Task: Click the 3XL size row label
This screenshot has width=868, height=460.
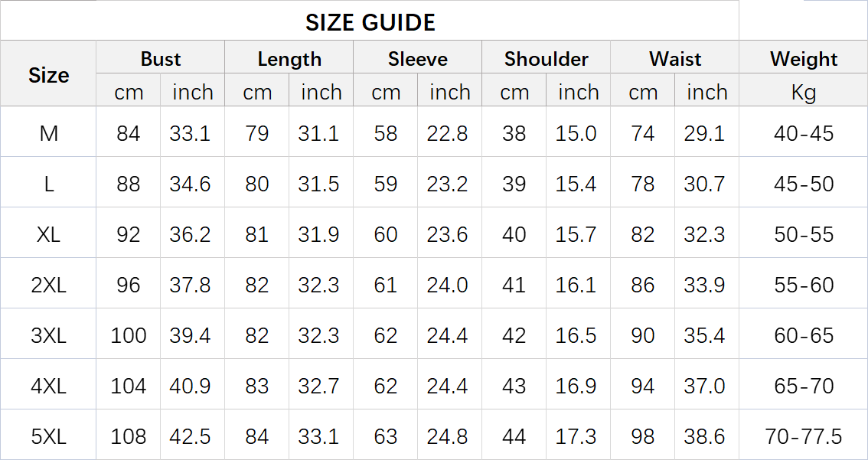Action: [48, 336]
